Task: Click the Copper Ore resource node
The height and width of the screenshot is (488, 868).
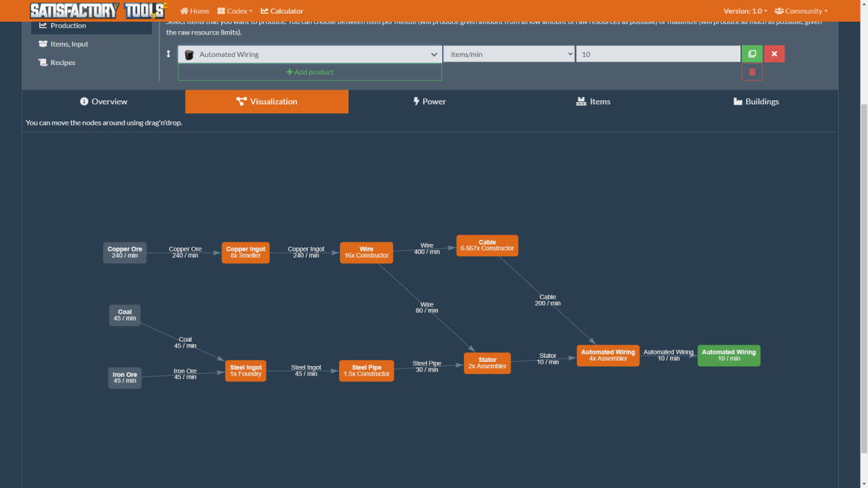Action: tap(125, 252)
